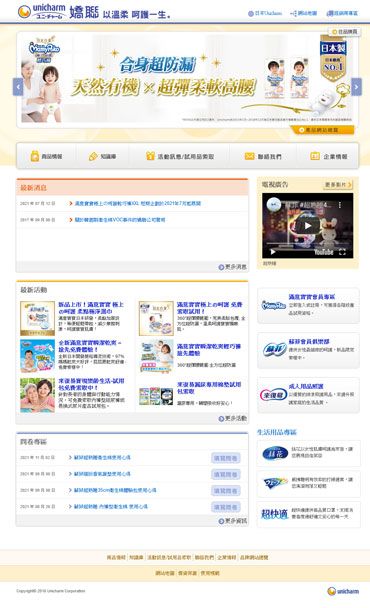Click the 商品網站總覽 yellow button under banner
Viewport: 370px width, 608px height.
pyautogui.click(x=322, y=130)
